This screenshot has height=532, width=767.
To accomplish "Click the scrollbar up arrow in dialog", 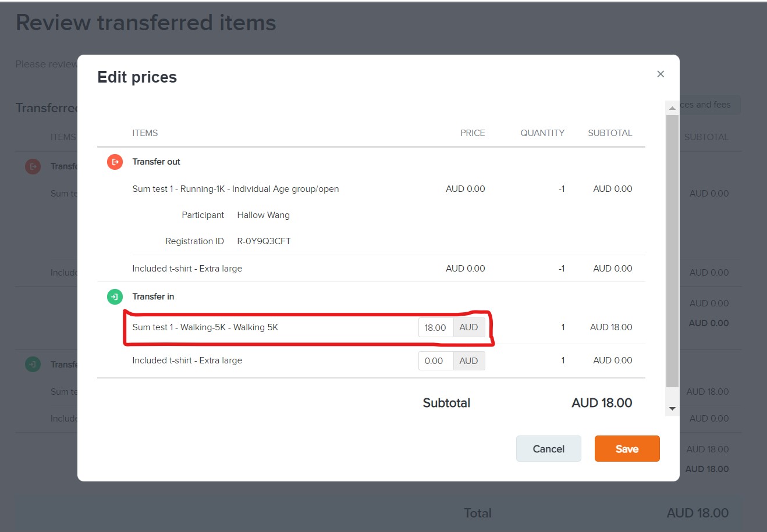I will [672, 108].
